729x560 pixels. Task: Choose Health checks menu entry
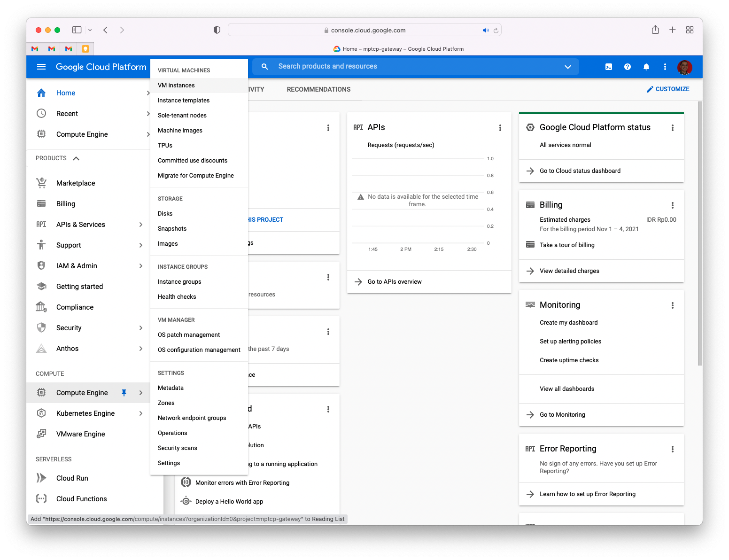pos(199,297)
